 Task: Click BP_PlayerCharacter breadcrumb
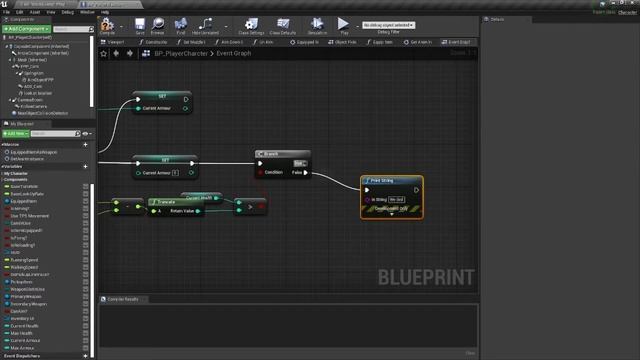point(181,53)
